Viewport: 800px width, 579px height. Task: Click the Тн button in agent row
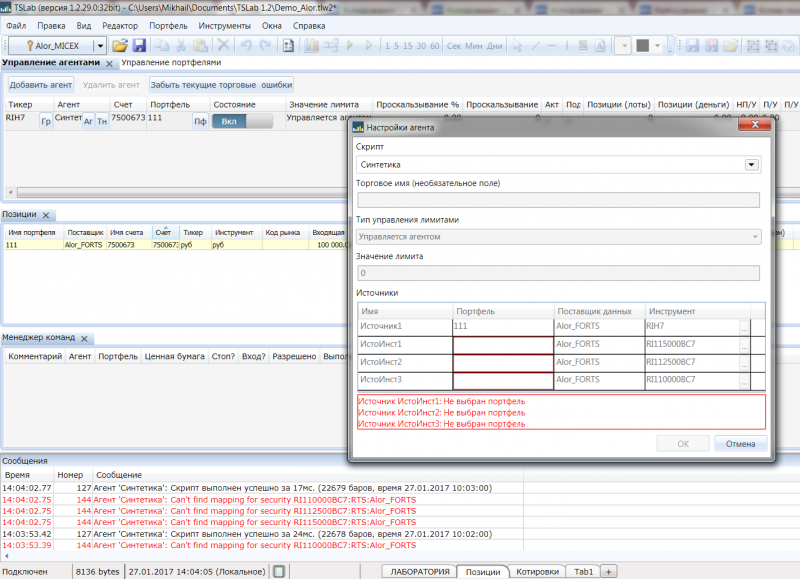[x=102, y=121]
